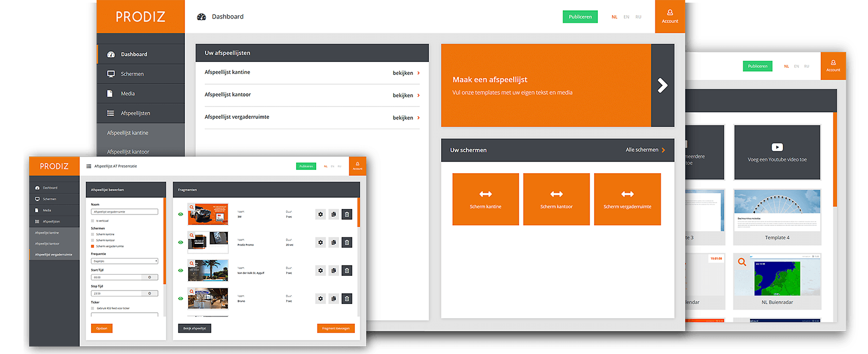Image resolution: width=868 pixels, height=354 pixels.
Task: Enable the 'Is verticaal' checkbox
Action: [93, 221]
